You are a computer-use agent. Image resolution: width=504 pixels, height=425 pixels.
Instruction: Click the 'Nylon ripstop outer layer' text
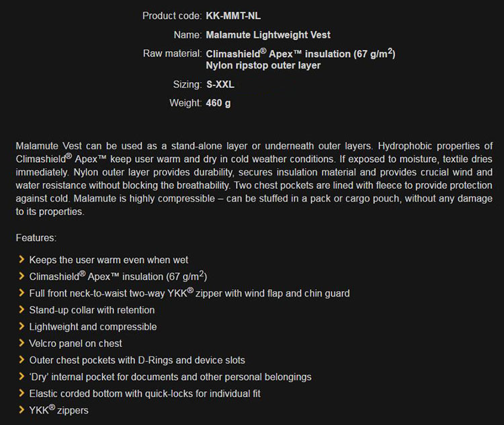(x=263, y=65)
